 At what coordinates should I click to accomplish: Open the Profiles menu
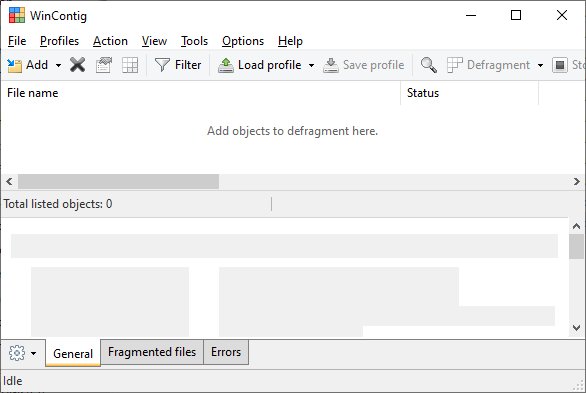pyautogui.click(x=59, y=41)
